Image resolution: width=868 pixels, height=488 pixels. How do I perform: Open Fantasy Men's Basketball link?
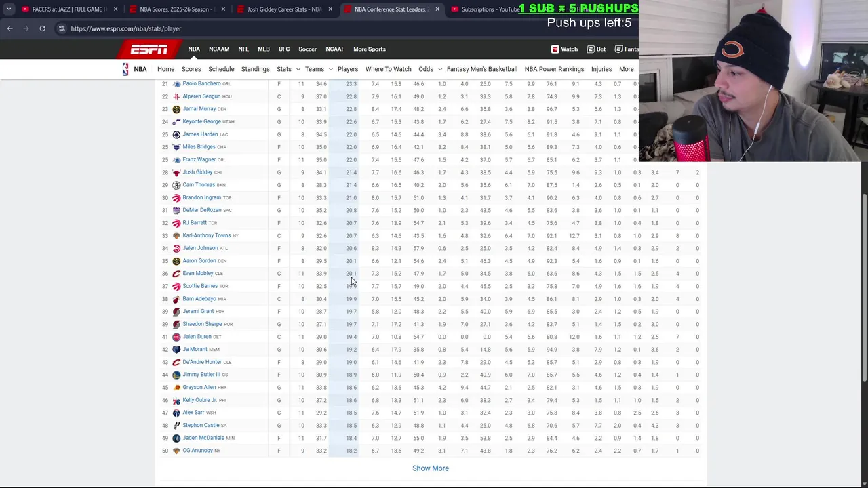(x=482, y=69)
